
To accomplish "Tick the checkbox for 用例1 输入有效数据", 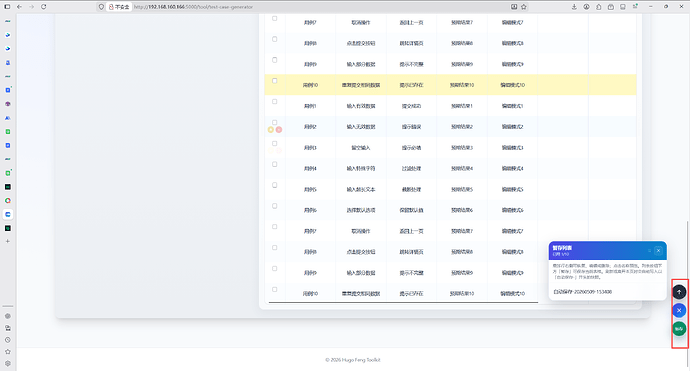I will 275,102.
